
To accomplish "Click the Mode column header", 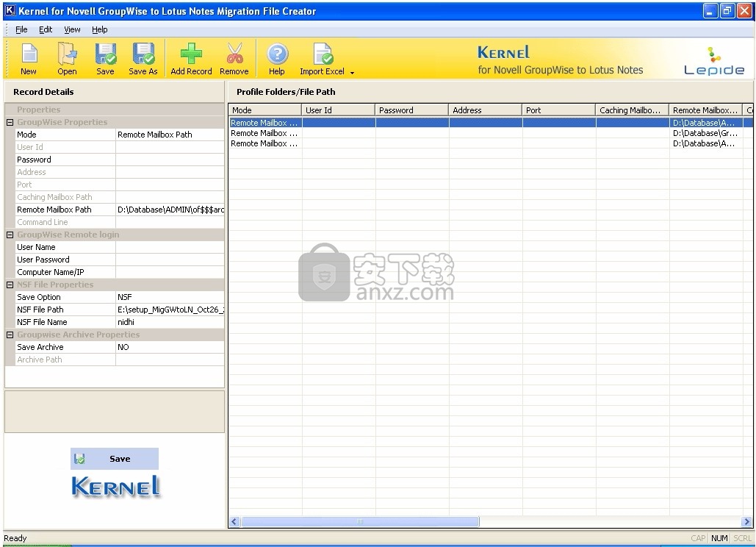I will [264, 110].
